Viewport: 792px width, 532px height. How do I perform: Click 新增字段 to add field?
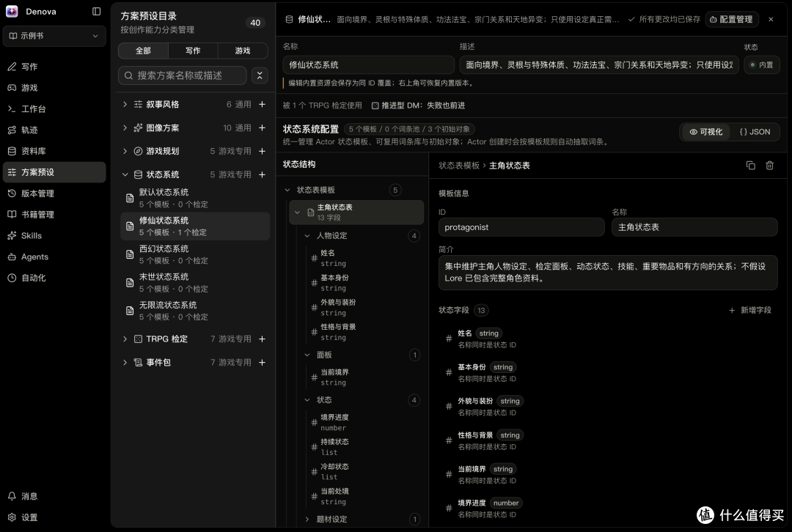click(x=750, y=311)
